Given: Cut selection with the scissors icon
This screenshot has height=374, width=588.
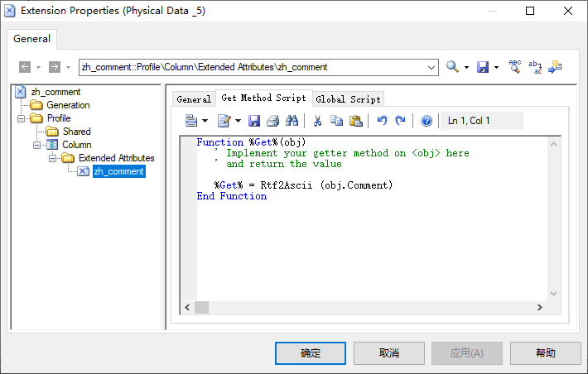Looking at the screenshot, I should pyautogui.click(x=318, y=121).
